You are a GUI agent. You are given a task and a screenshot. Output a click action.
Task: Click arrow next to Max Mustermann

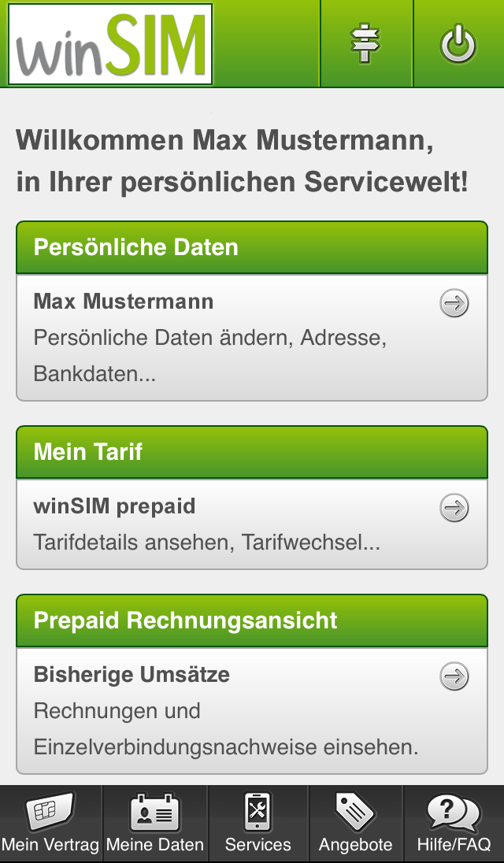[x=454, y=302]
